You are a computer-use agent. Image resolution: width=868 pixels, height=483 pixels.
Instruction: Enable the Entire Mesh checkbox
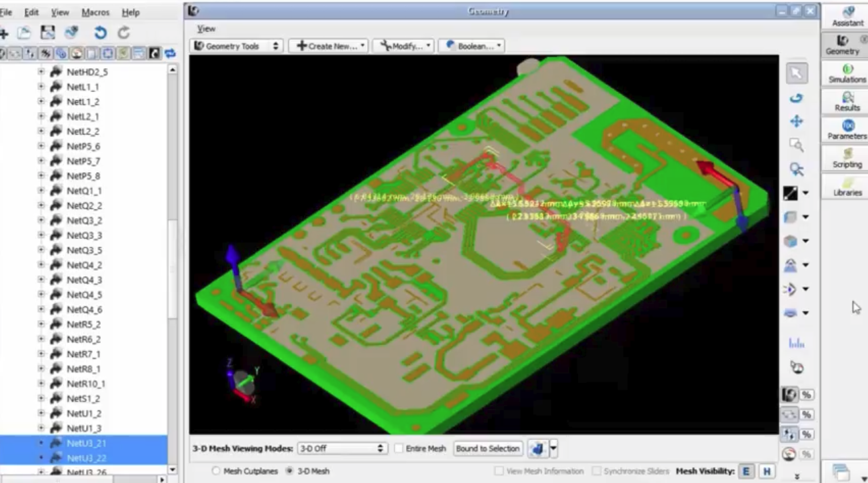click(x=399, y=448)
